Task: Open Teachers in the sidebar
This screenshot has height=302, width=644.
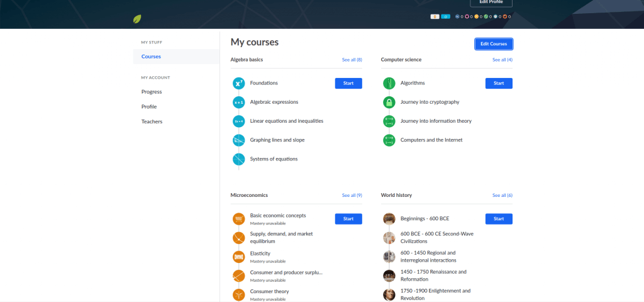Action: click(x=152, y=121)
